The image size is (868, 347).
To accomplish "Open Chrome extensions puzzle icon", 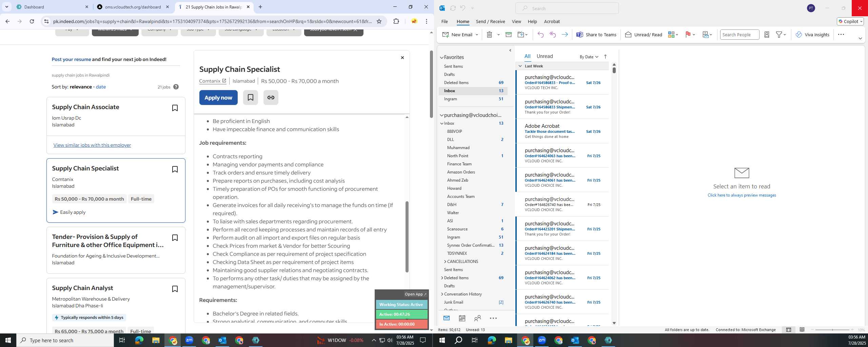I will (x=396, y=21).
